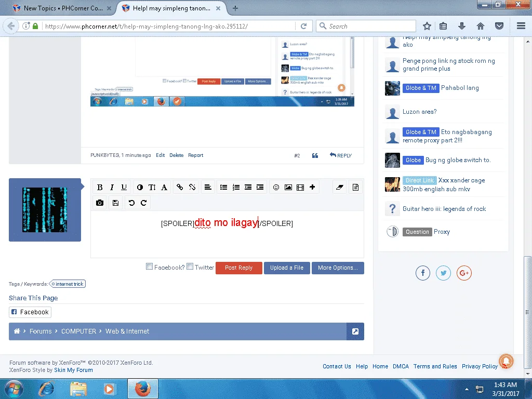Enable Facebook share checkbox
The height and width of the screenshot is (399, 532).
click(x=149, y=267)
